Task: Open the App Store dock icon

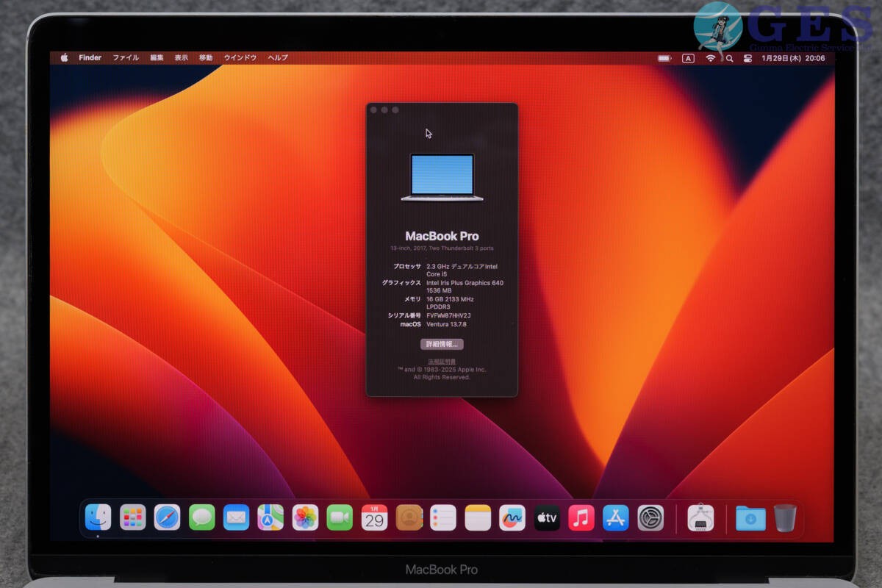Action: tap(616, 517)
